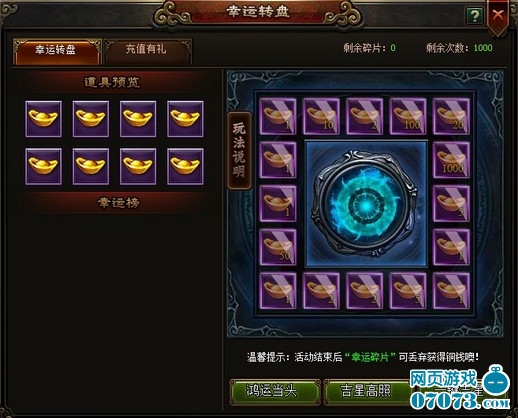The height and width of the screenshot is (418, 518).
Task: Switch to the 充值有礼 tab
Action: pos(148,51)
